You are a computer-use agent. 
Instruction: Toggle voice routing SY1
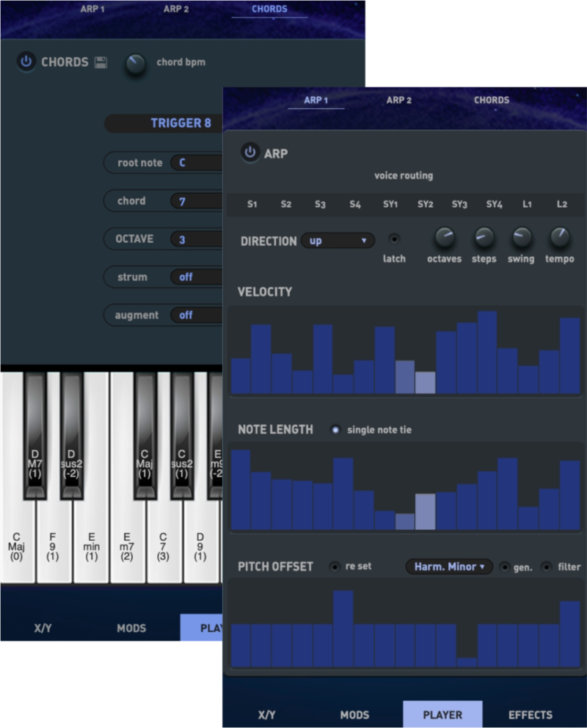click(x=390, y=204)
